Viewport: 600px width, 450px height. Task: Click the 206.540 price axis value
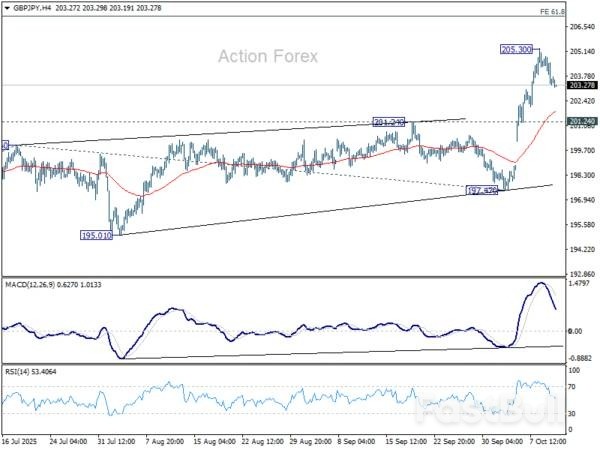581,27
